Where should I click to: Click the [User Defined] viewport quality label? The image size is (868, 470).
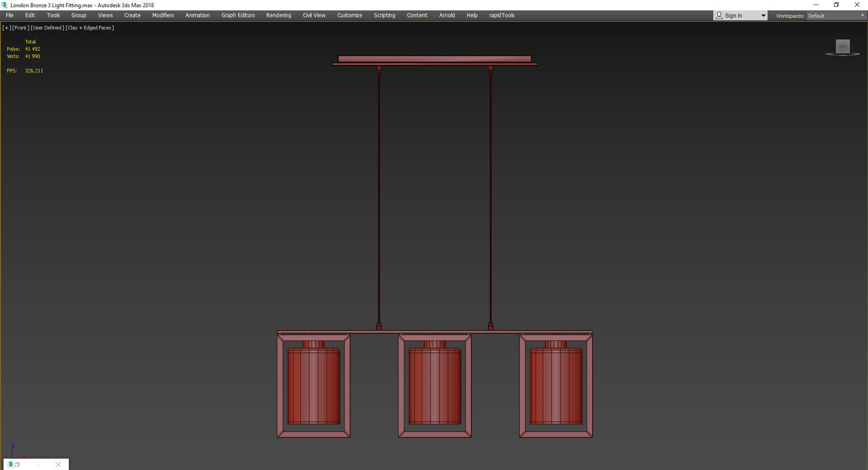click(x=47, y=28)
